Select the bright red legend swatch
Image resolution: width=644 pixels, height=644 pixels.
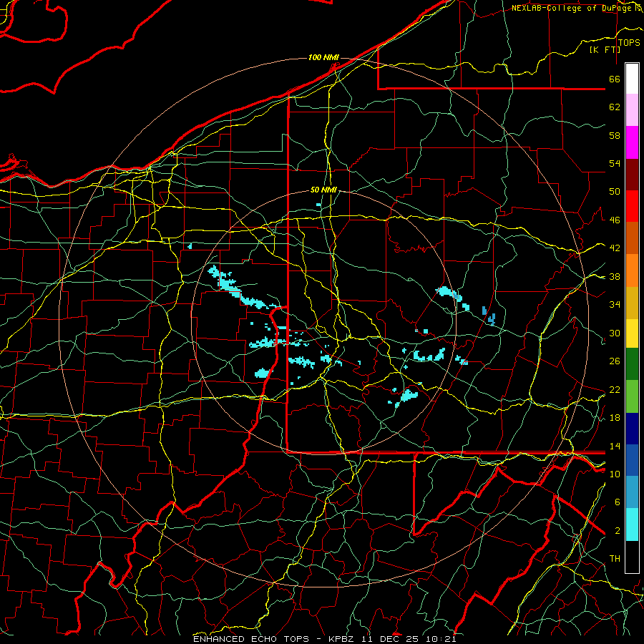pyautogui.click(x=632, y=206)
